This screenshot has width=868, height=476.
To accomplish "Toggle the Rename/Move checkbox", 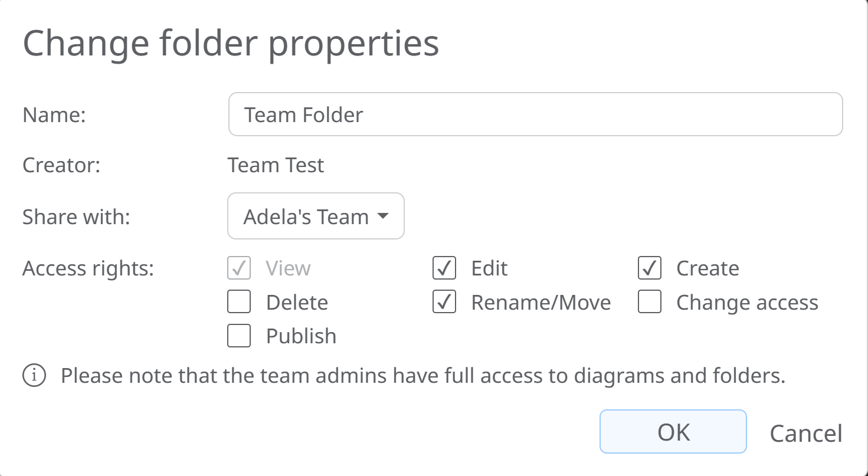I will click(x=444, y=303).
